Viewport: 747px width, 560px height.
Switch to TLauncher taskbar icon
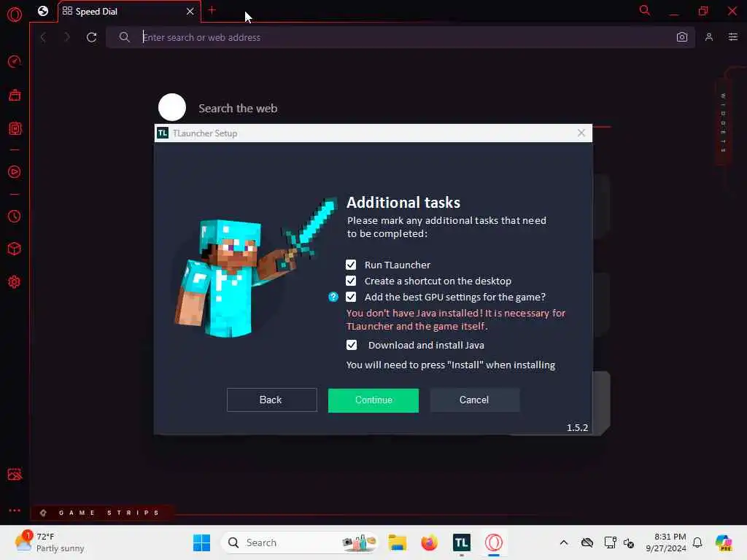pos(462,542)
